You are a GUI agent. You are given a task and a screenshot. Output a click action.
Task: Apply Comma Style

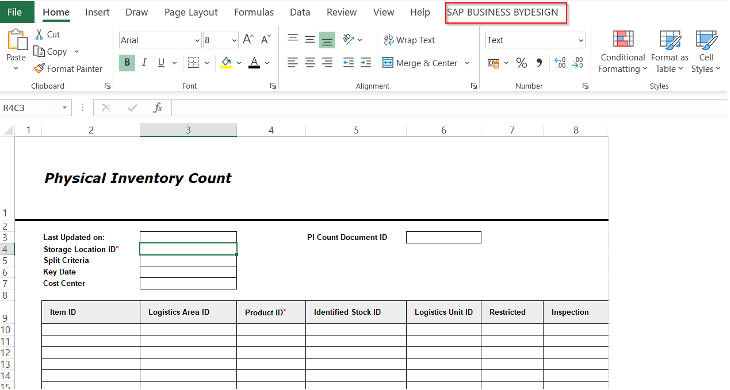[539, 63]
